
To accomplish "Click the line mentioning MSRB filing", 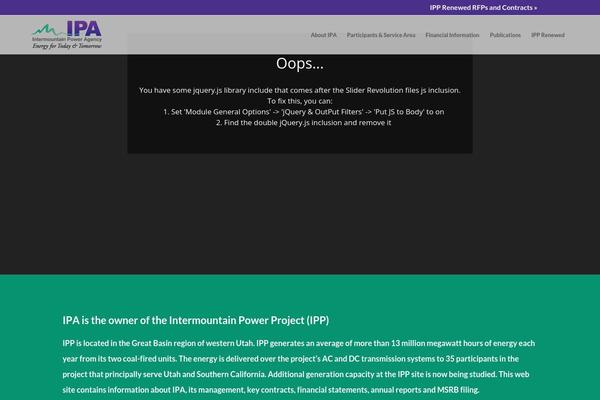I will [271, 390].
